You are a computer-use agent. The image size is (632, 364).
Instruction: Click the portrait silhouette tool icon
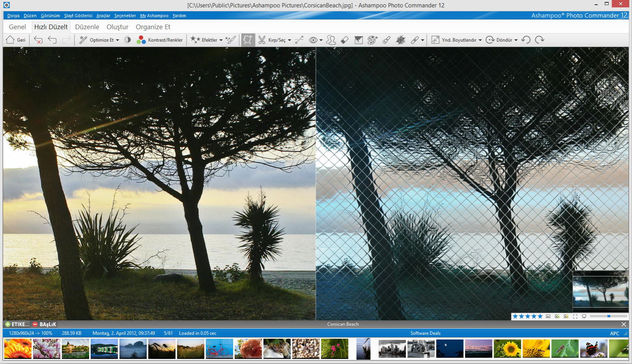tap(331, 40)
